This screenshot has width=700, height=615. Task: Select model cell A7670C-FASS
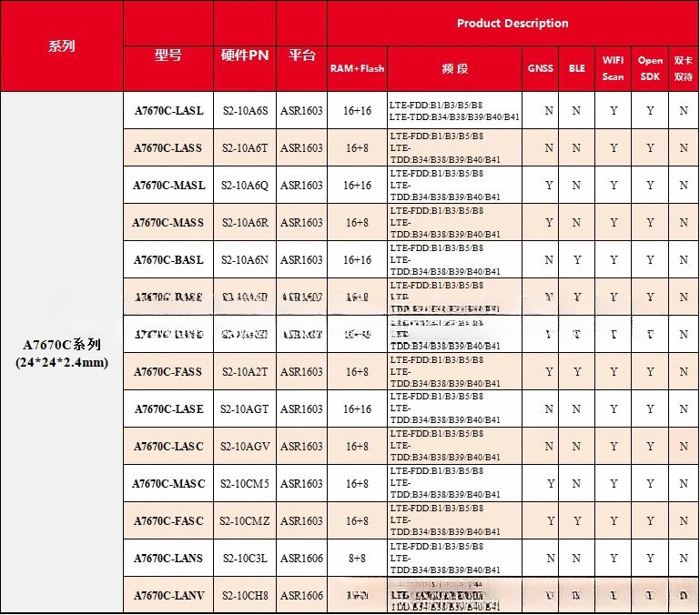(x=168, y=371)
